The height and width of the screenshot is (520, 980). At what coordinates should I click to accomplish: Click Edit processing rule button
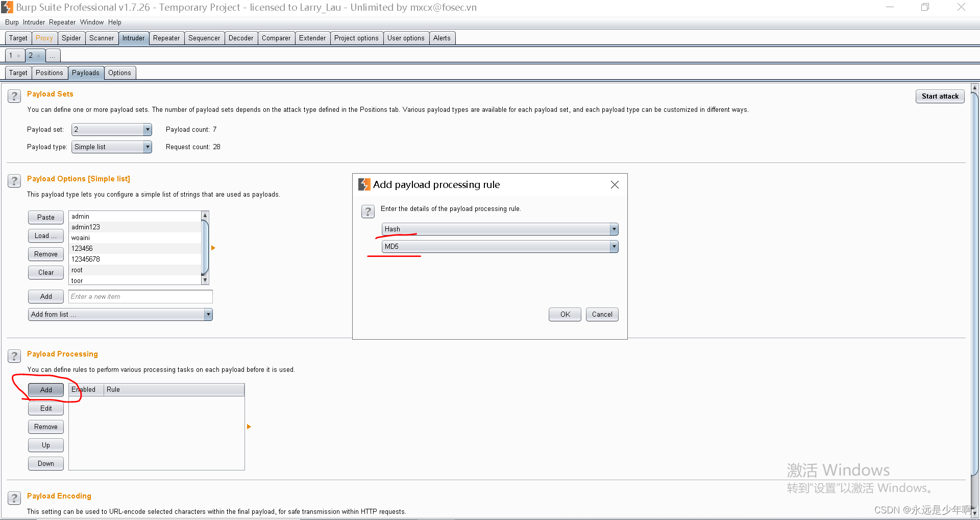[46, 409]
